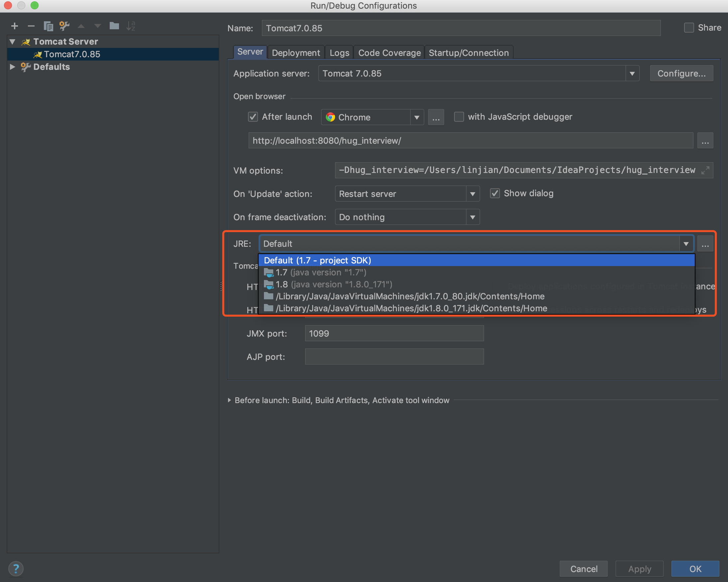The width and height of the screenshot is (728, 582).
Task: Open the On Update action dropdown
Action: click(473, 193)
